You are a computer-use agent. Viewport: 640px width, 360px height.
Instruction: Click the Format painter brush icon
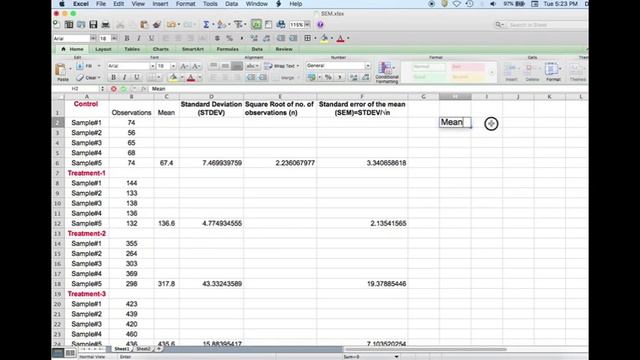(157, 25)
